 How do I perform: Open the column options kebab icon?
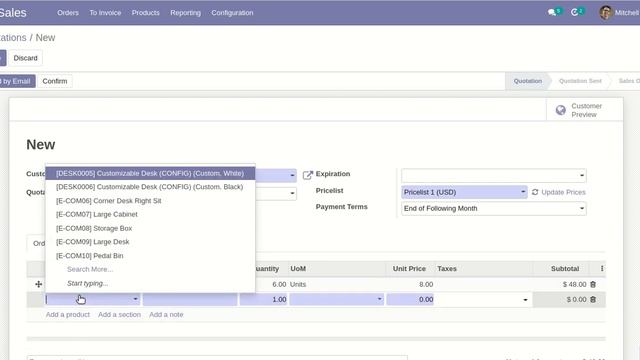[602, 268]
